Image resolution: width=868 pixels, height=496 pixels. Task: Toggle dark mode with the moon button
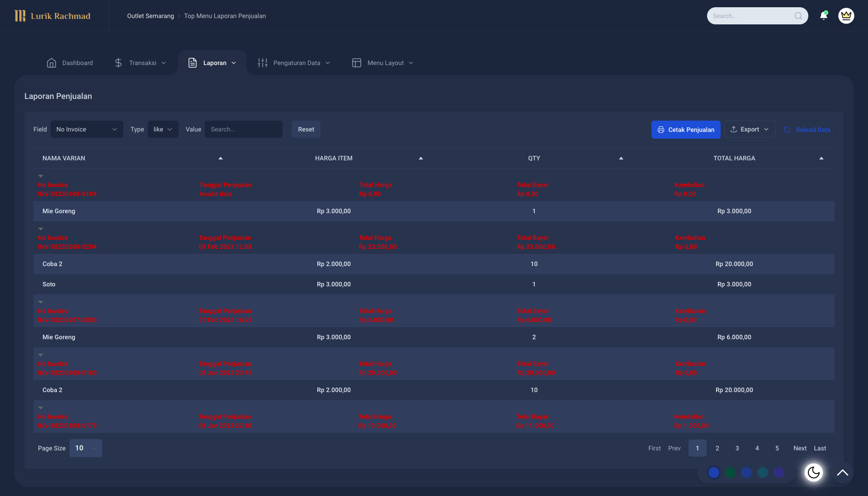point(814,473)
